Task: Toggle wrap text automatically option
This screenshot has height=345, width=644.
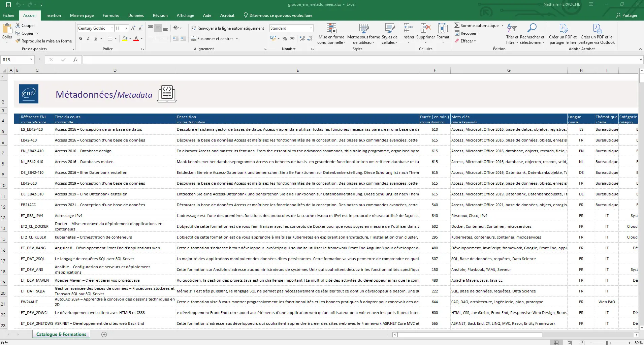Action: [227, 28]
